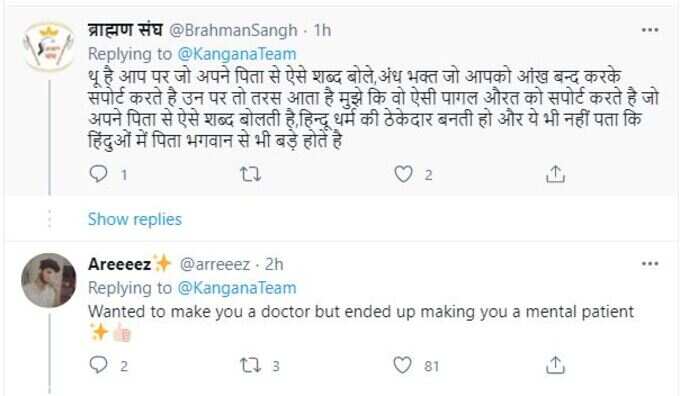Open @KanganaTeam link in Areeeez reply

point(237,288)
